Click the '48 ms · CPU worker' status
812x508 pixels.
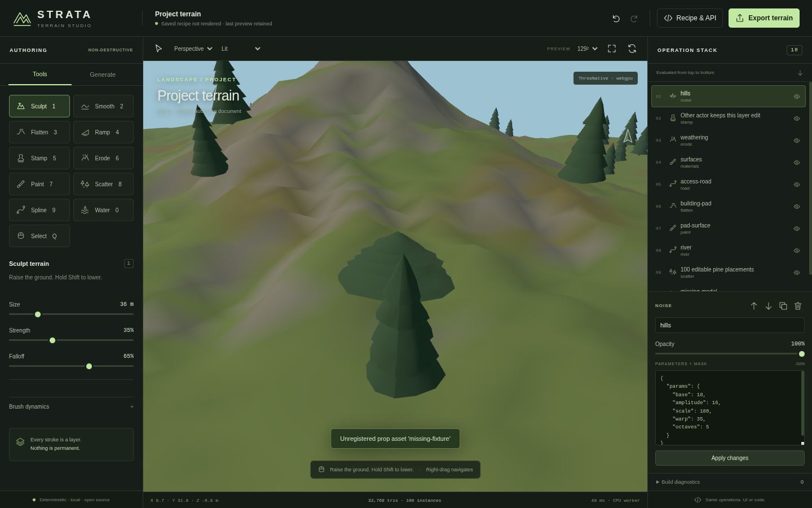pos(615,501)
